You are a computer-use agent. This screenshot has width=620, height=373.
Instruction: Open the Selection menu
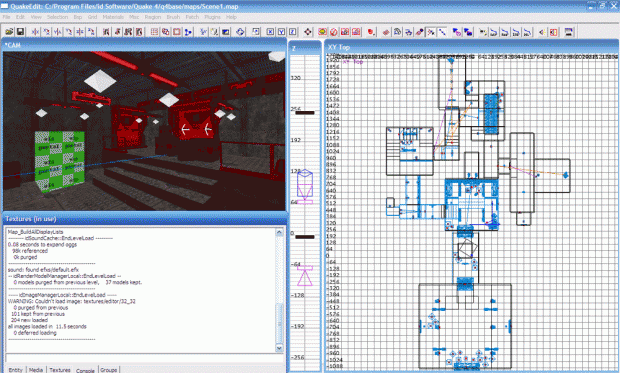58,17
